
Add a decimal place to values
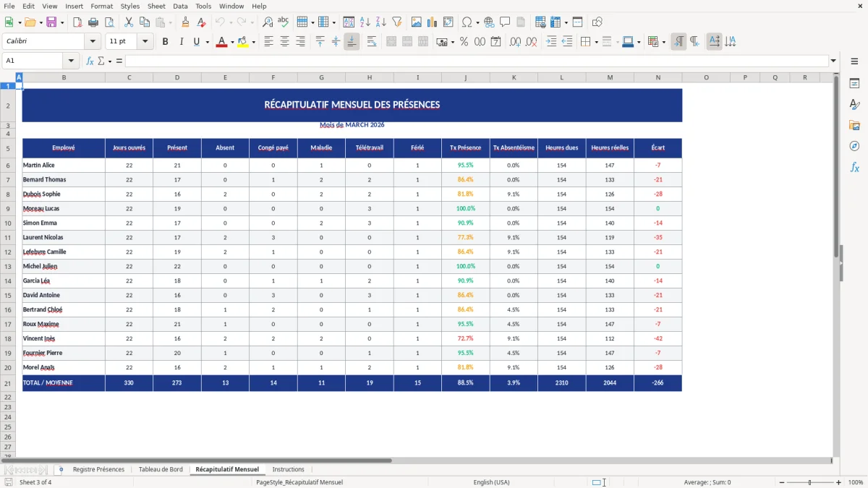pyautogui.click(x=515, y=41)
